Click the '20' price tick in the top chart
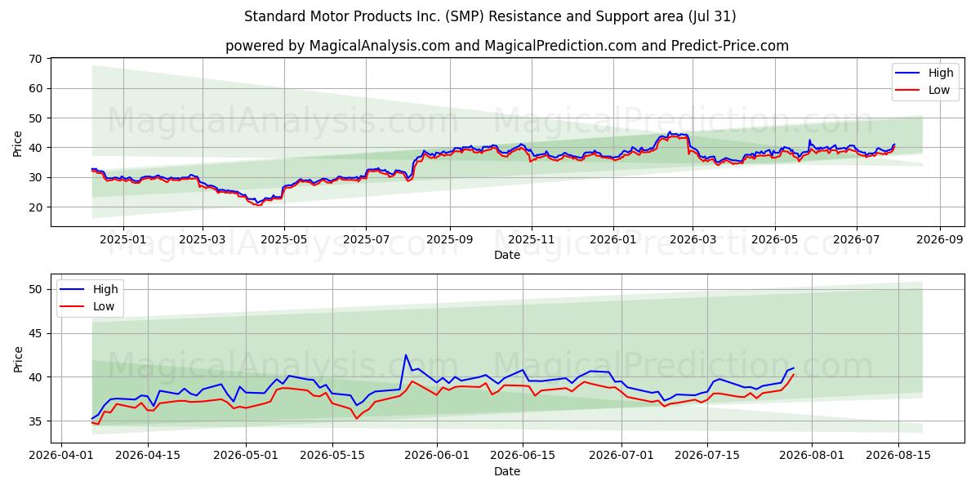Viewport: 980px width, 490px height. click(x=36, y=207)
